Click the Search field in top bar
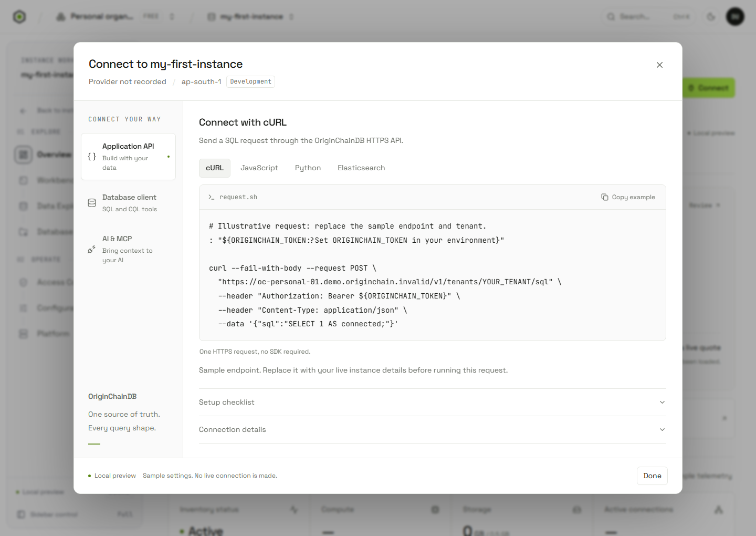The width and height of the screenshot is (756, 536). [648, 17]
